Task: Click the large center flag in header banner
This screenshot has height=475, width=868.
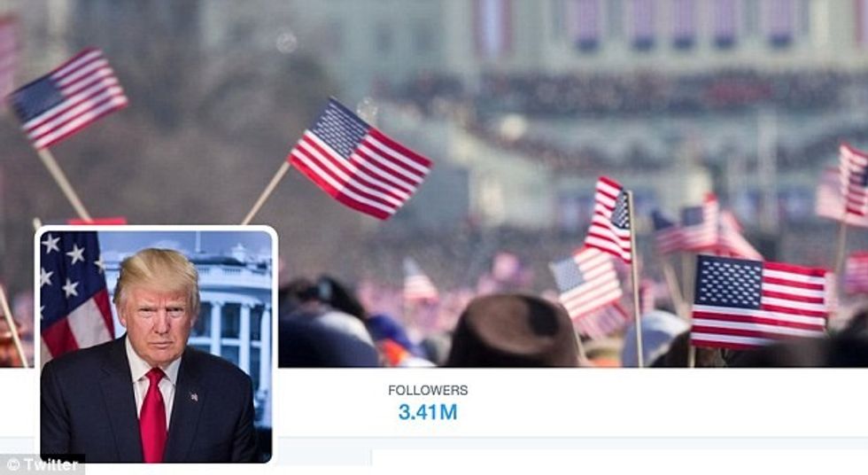Action: coord(359,159)
